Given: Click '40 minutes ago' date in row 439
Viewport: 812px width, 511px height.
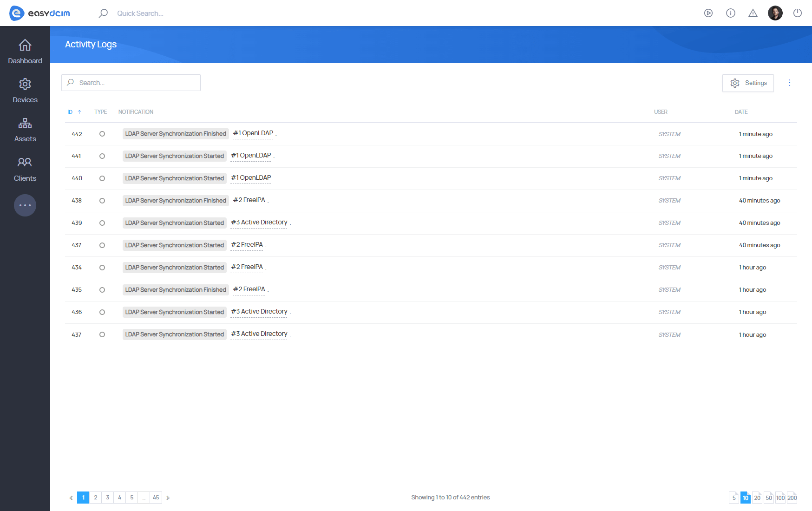Looking at the screenshot, I should click(x=760, y=223).
